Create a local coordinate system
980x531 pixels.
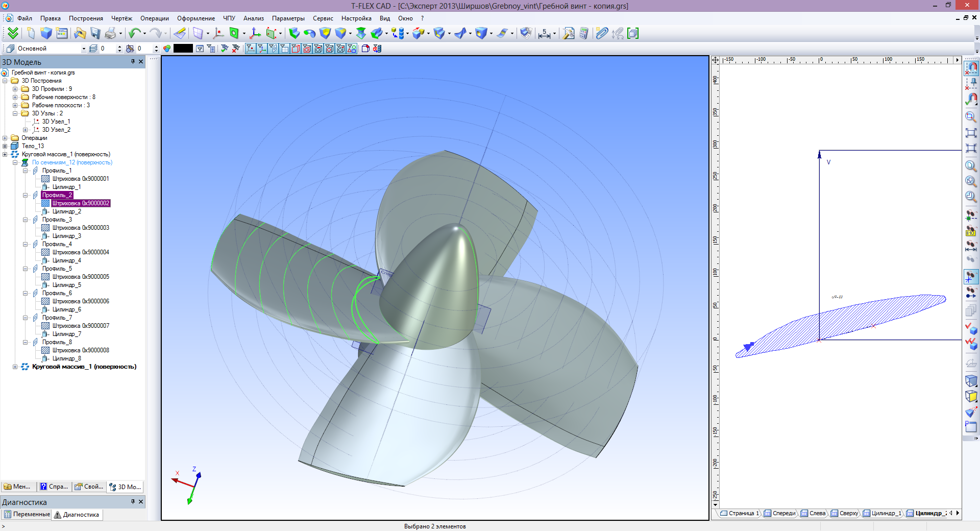tap(255, 33)
